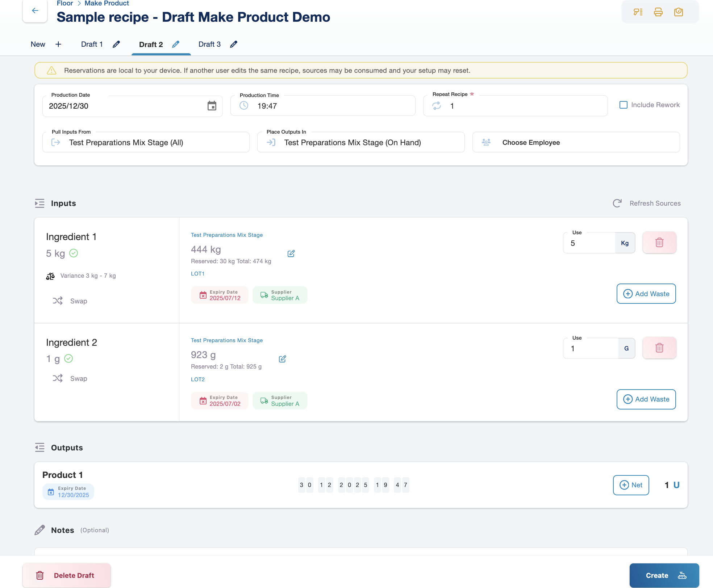Image resolution: width=713 pixels, height=588 pixels.
Task: Delete Ingredient 1 with trash icon
Action: point(659,243)
